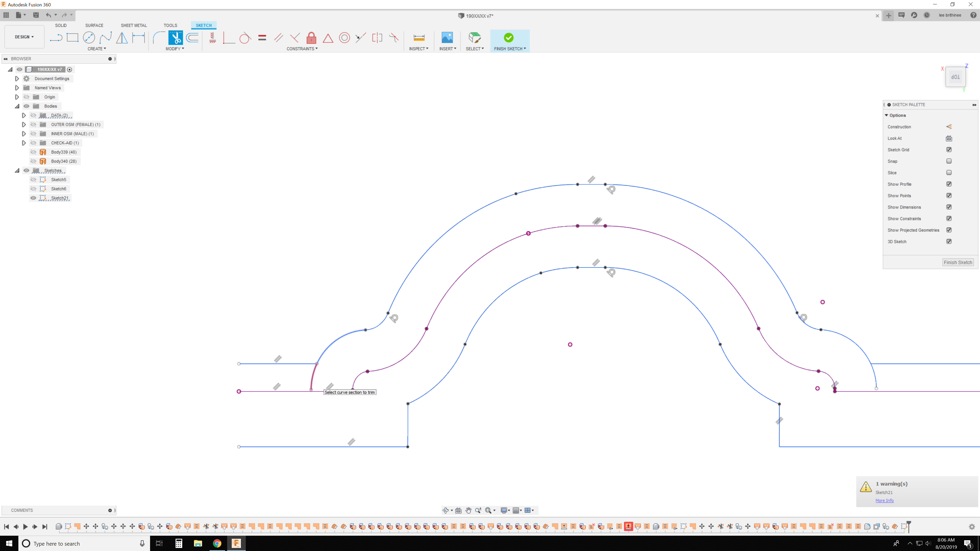The width and height of the screenshot is (980, 551).
Task: Select the Circle sketch tool
Action: (x=89, y=38)
